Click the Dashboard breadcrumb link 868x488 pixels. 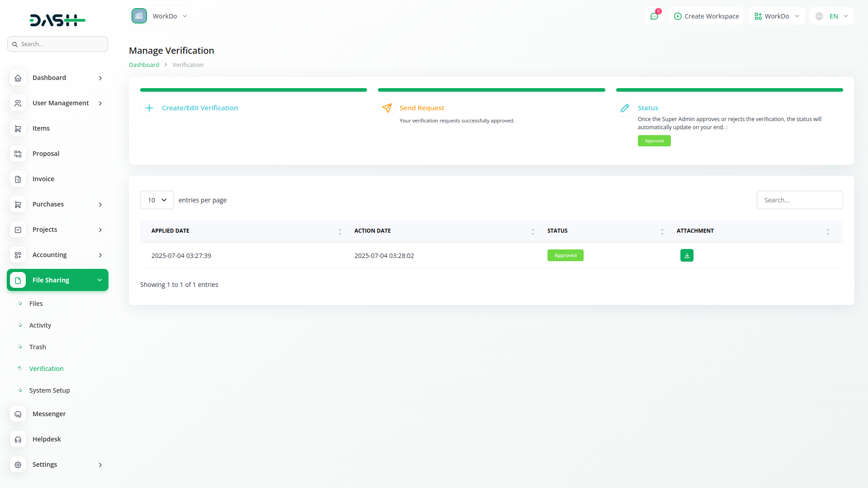[x=144, y=65]
